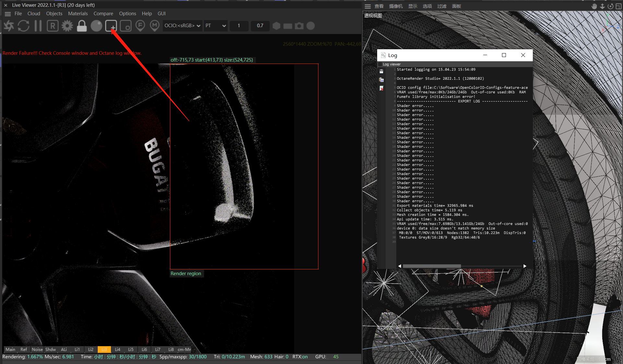This screenshot has height=364, width=623.
Task: Open the OCIO sRGB color dropdown
Action: [182, 26]
